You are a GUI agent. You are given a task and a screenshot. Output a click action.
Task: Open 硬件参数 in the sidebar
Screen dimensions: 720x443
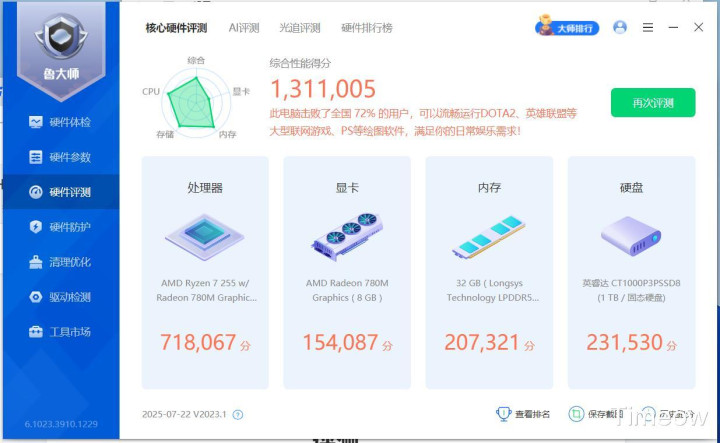[61, 157]
